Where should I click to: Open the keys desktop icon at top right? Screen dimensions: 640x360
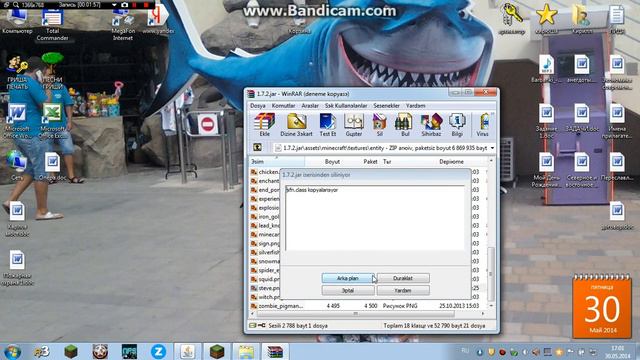511,20
